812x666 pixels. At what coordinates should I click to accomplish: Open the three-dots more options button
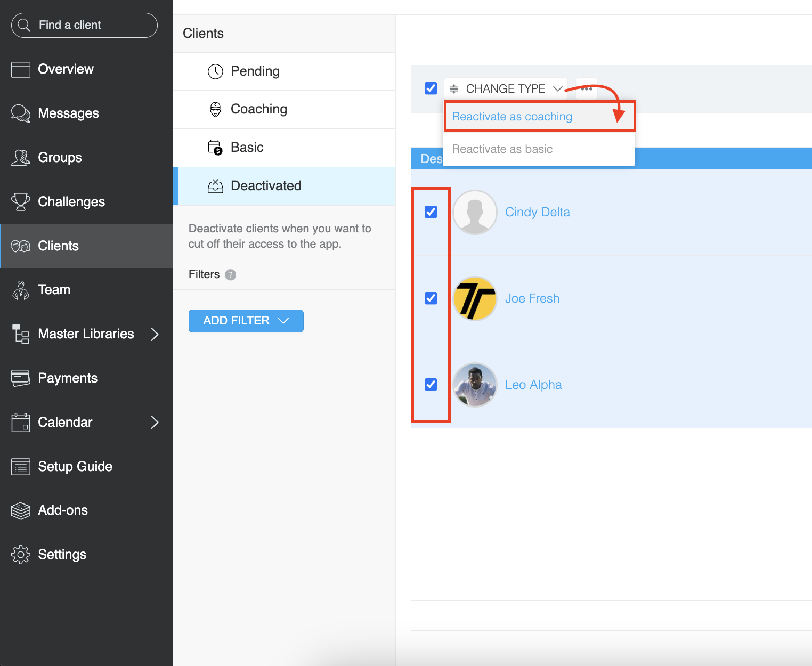[587, 89]
